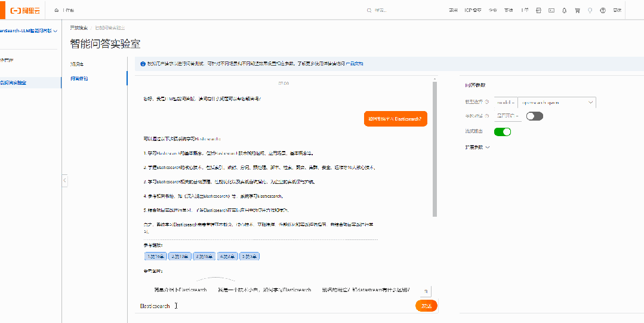Open the first reference link chip

(156, 256)
